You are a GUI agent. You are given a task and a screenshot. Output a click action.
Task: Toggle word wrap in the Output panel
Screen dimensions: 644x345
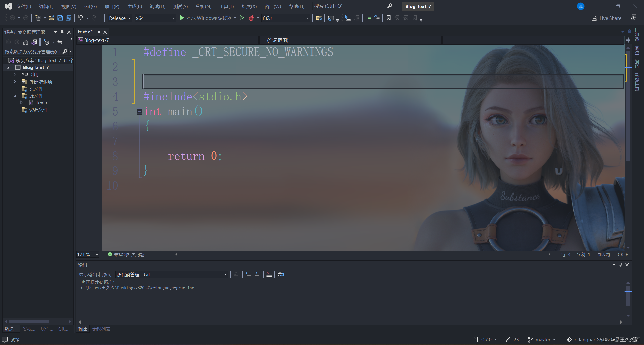(x=281, y=274)
